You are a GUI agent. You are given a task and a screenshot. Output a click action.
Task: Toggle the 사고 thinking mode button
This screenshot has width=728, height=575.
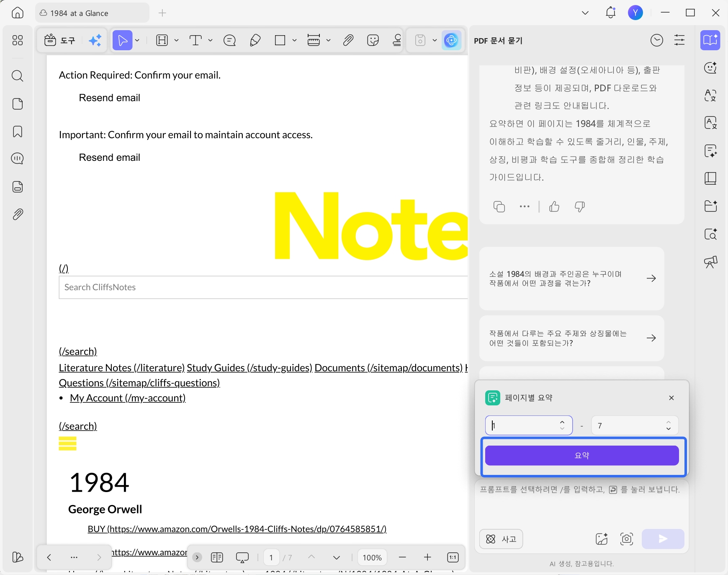(501, 539)
